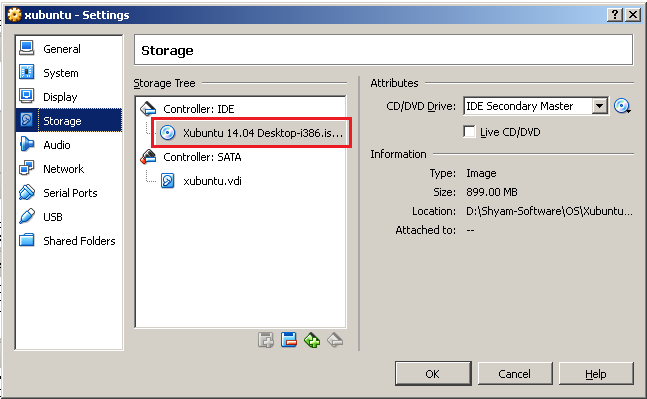
Task: Open the USB settings category
Action: pos(69,217)
